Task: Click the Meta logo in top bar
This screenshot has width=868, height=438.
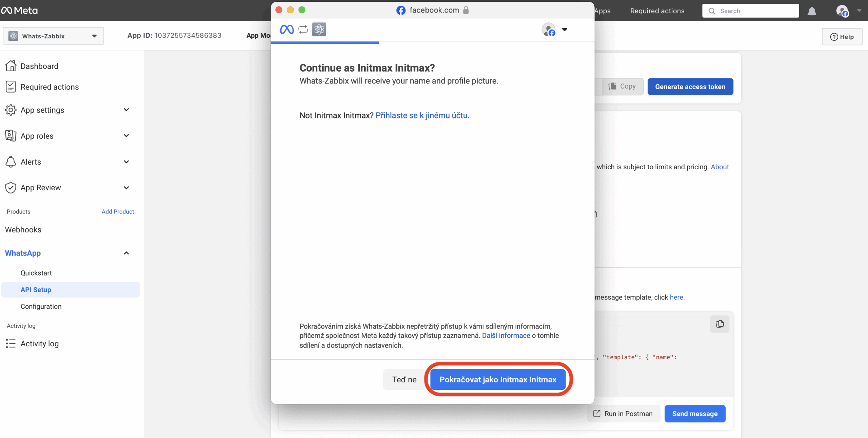Action: click(x=19, y=11)
